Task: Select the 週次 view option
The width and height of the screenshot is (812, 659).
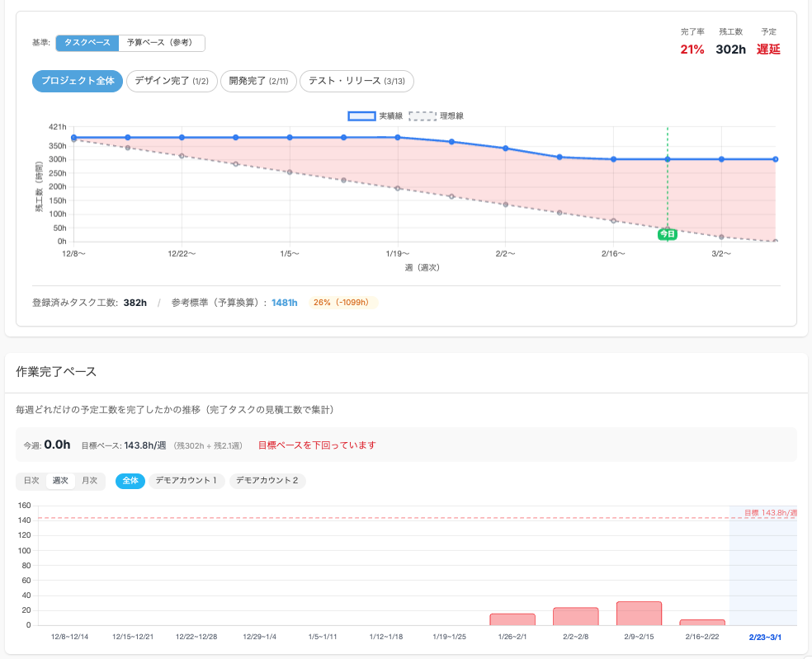Action: (60, 480)
